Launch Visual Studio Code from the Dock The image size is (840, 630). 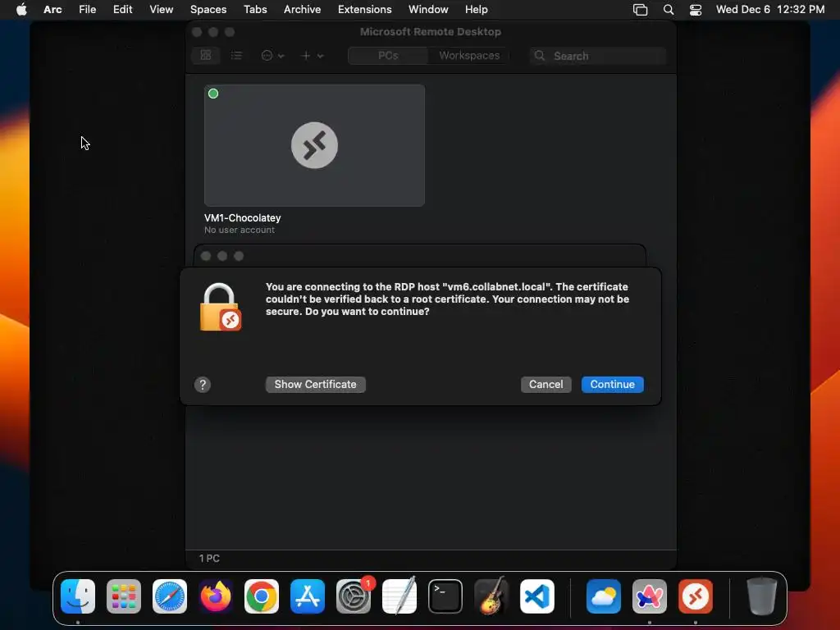click(x=537, y=596)
